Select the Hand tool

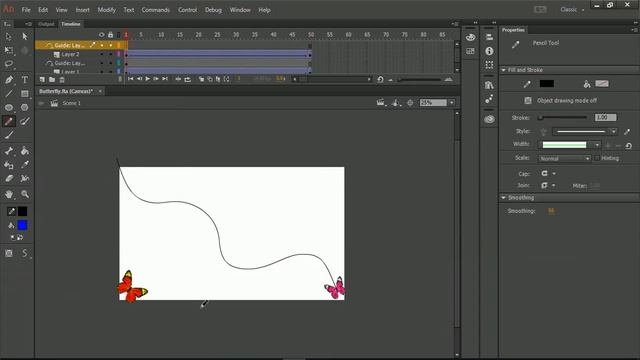tap(9, 194)
